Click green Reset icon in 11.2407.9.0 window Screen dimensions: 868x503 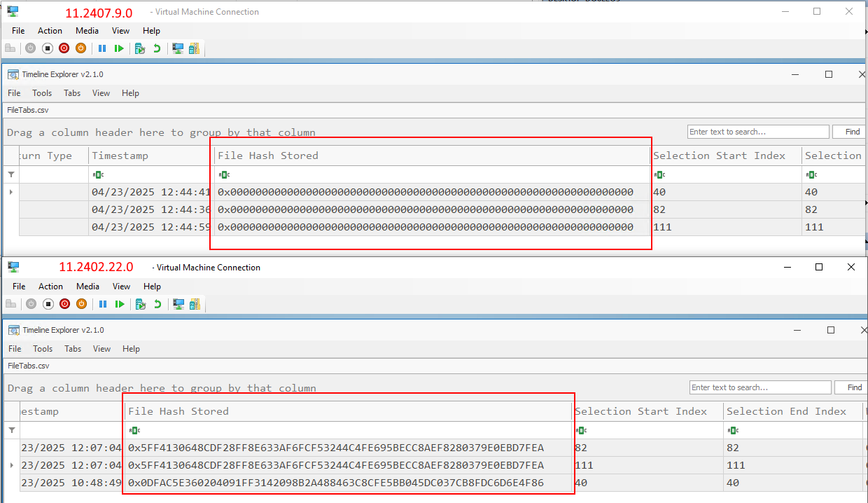119,48
